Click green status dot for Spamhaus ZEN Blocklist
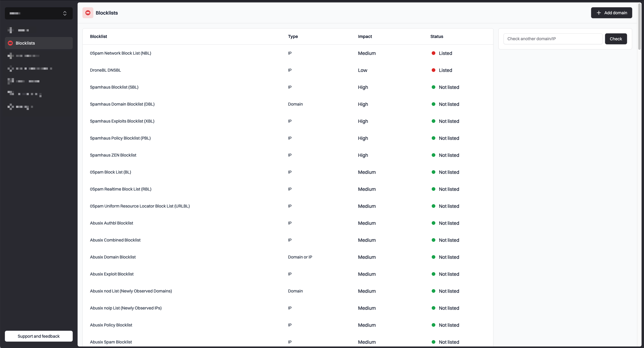Image resolution: width=644 pixels, height=348 pixels. (434, 155)
